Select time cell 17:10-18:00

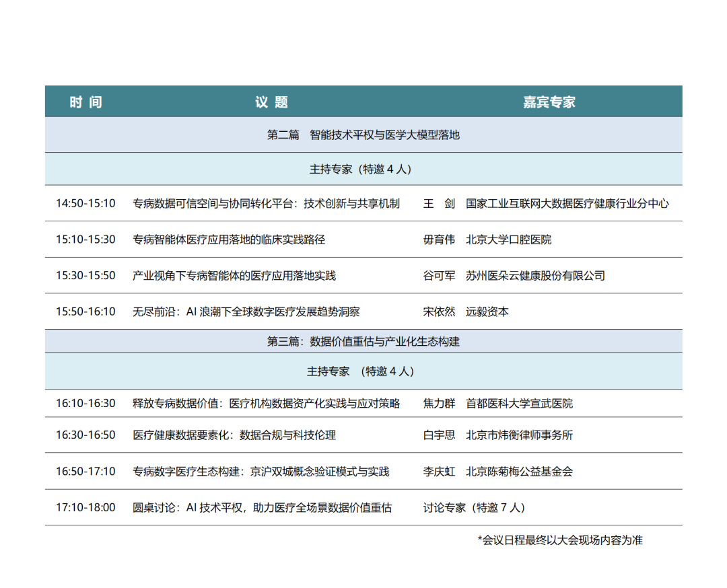click(85, 508)
